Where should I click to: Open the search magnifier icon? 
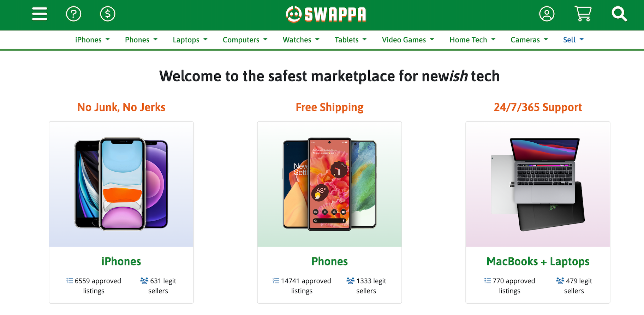coord(619,14)
